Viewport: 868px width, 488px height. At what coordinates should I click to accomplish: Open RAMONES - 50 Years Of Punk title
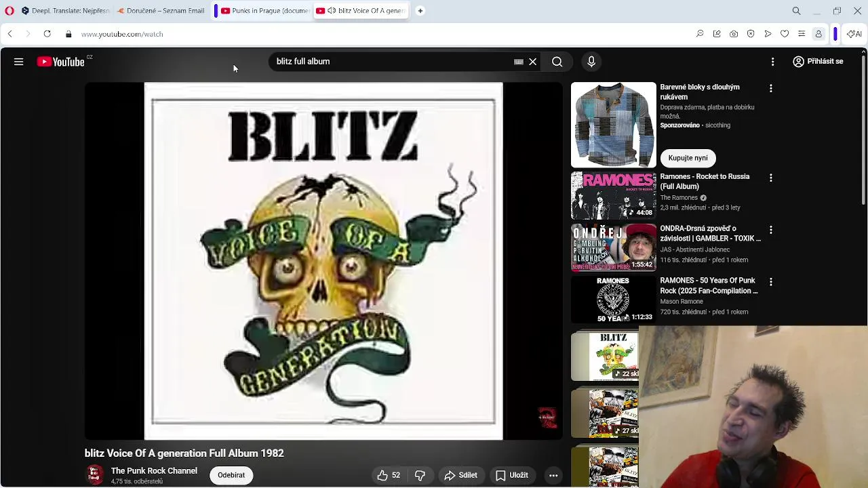coord(709,286)
